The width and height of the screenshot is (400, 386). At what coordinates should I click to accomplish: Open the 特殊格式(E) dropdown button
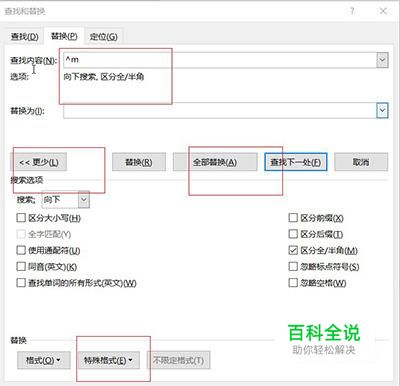pyautogui.click(x=108, y=360)
